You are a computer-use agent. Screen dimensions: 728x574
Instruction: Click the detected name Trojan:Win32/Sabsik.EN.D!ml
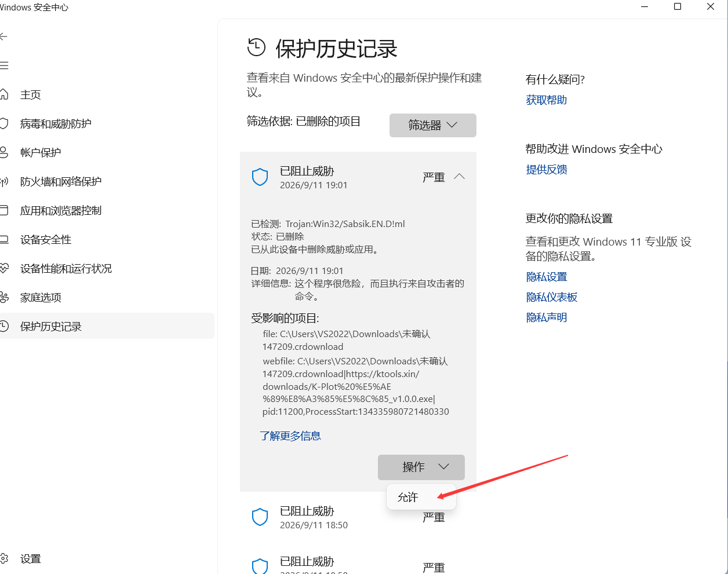[345, 224]
